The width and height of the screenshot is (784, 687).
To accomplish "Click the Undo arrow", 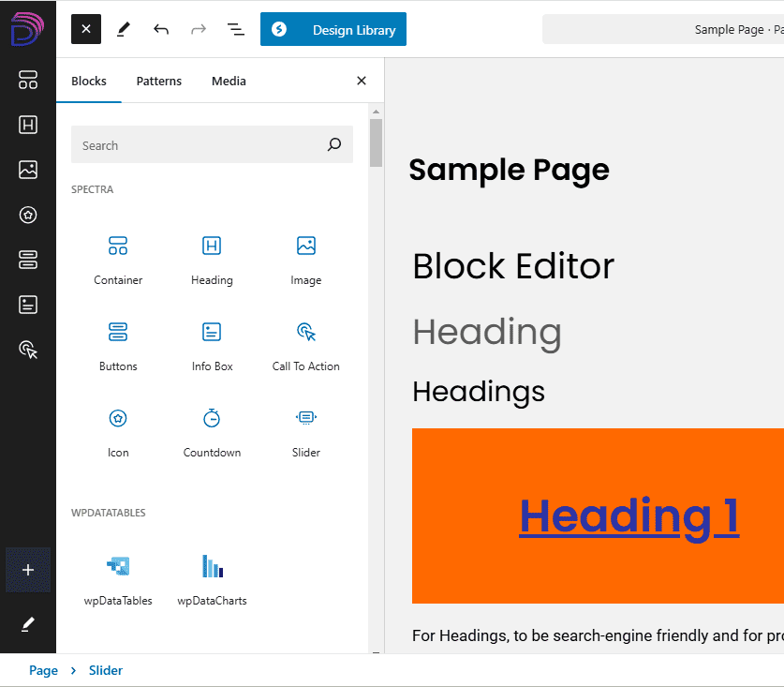I will (x=161, y=29).
